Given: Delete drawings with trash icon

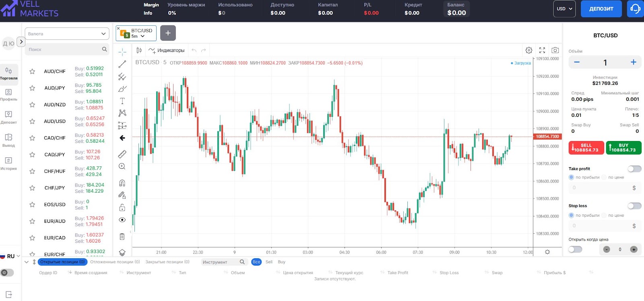Looking at the screenshot, I should (122, 237).
